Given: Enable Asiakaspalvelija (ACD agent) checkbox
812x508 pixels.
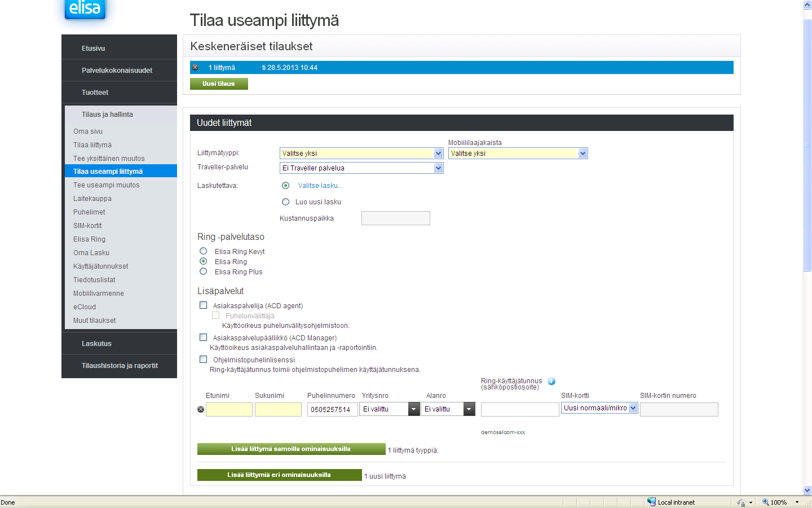Looking at the screenshot, I should point(204,305).
